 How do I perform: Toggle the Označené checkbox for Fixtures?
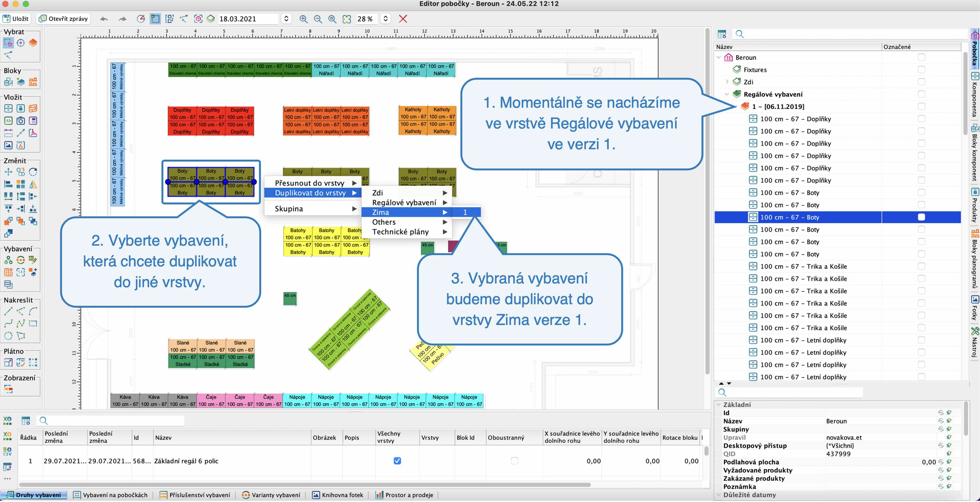(x=921, y=70)
